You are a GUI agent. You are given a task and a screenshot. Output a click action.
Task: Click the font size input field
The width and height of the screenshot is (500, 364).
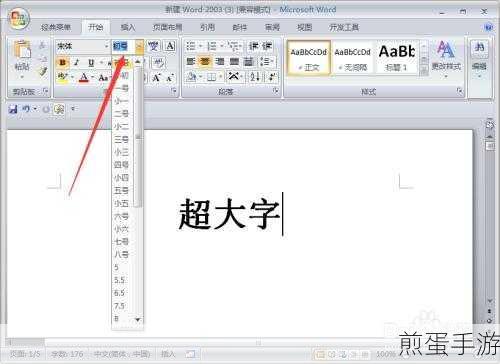(124, 46)
